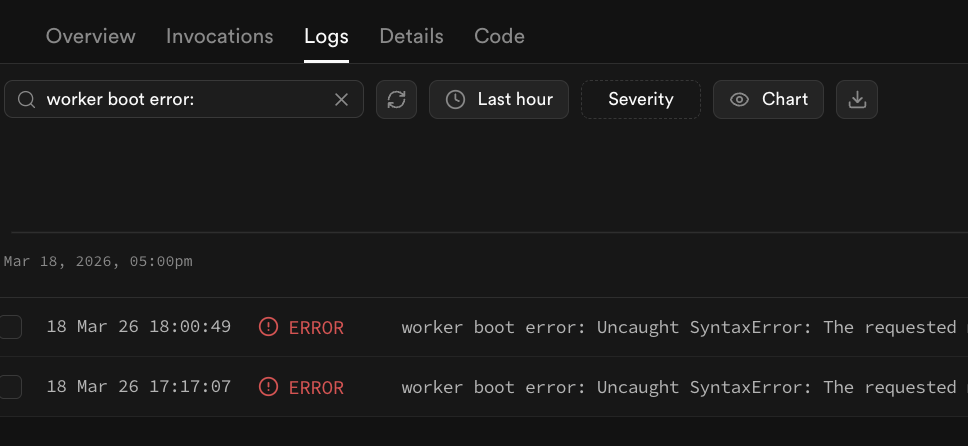
Task: Select checkbox for 18:00:49 log entry
Action: tap(10, 327)
